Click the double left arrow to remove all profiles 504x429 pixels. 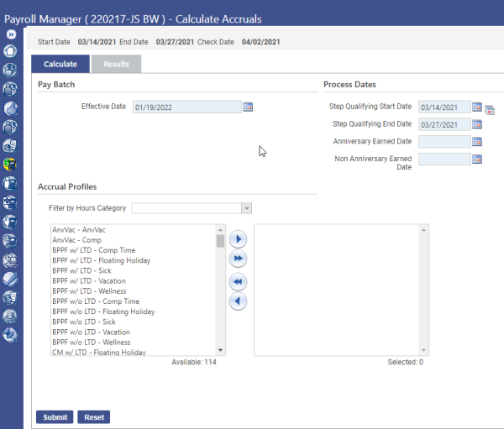tap(239, 281)
